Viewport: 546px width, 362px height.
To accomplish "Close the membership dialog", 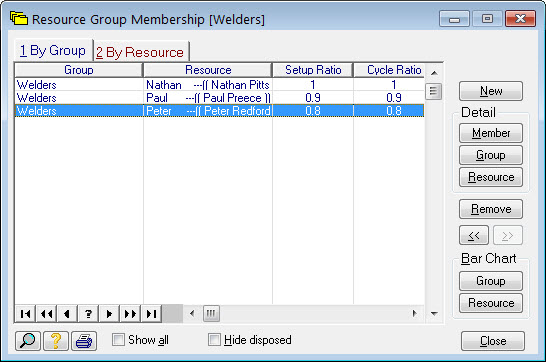I will [493, 341].
